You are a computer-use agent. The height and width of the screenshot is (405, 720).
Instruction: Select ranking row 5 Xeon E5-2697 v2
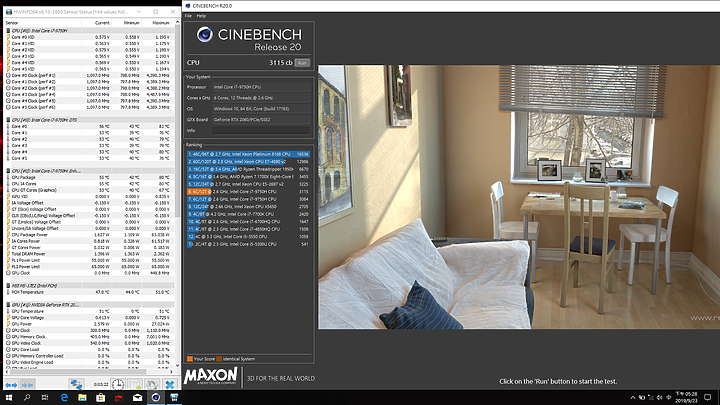coord(248,184)
